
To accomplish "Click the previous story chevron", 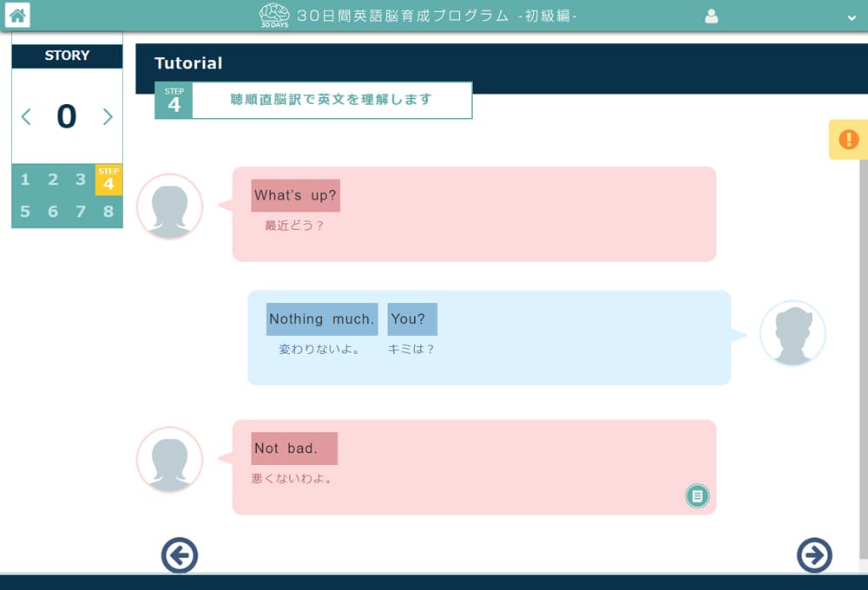I will point(26,116).
